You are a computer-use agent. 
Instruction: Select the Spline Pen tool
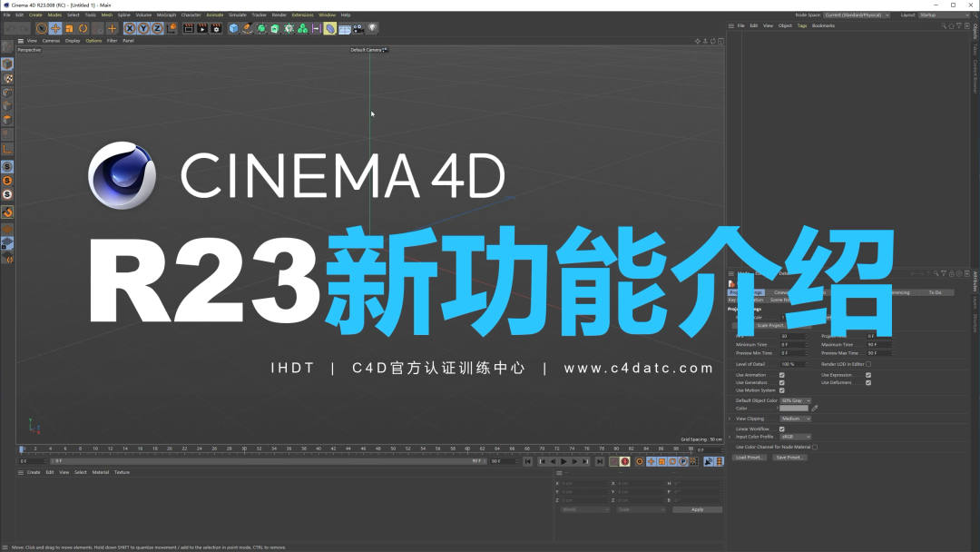point(248,28)
